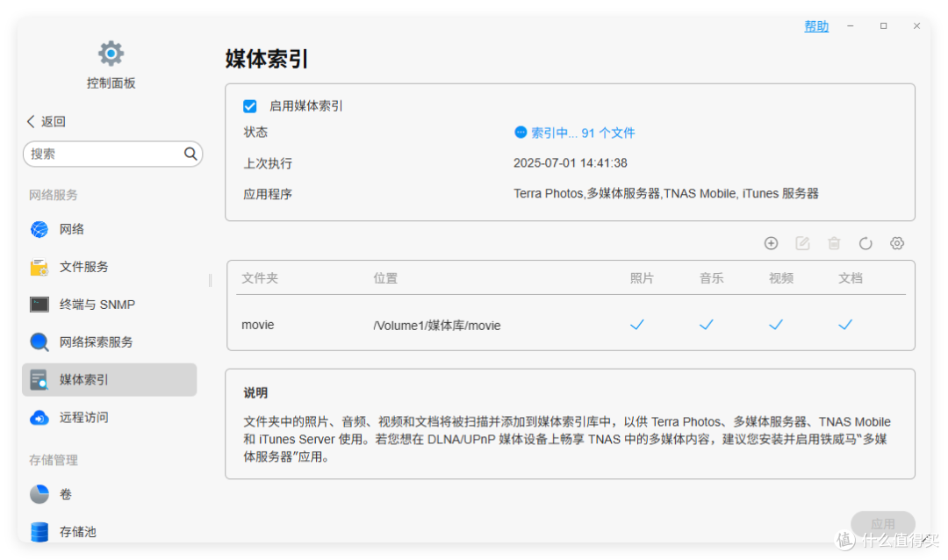
Task: Open the 网络 settings item
Action: [110, 229]
